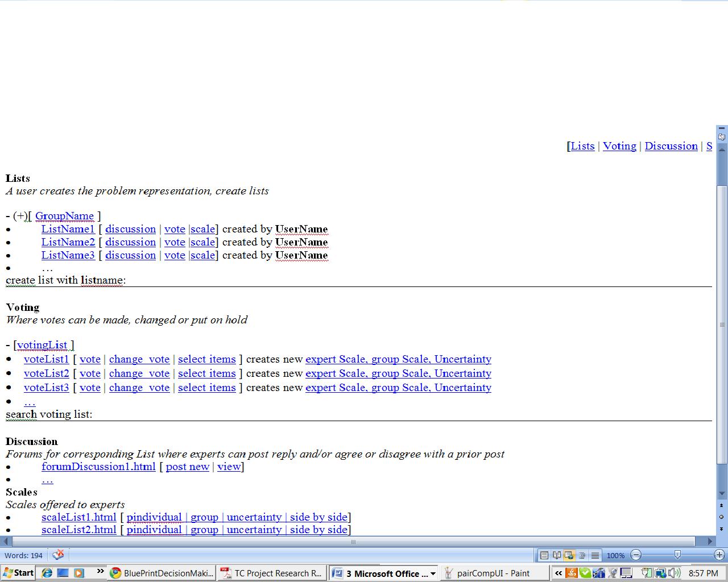This screenshot has height=582, width=728.
Task: Click the vertical scrollbar down arrow
Action: tap(722, 494)
